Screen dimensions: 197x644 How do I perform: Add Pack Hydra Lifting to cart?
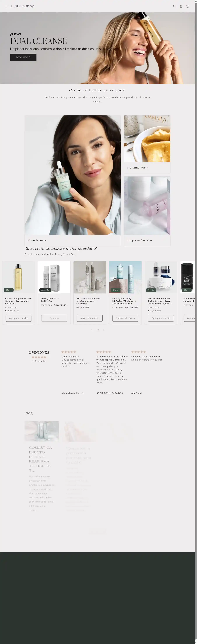(125, 318)
